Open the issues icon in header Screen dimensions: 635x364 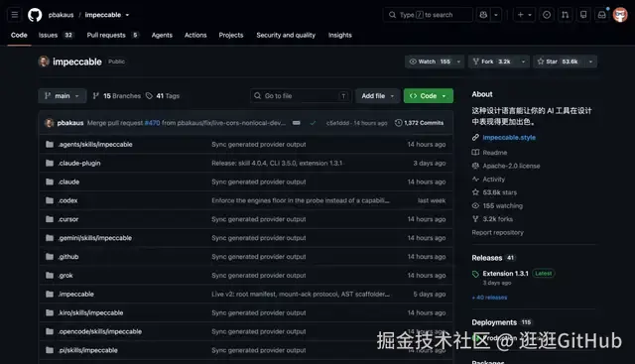[547, 15]
